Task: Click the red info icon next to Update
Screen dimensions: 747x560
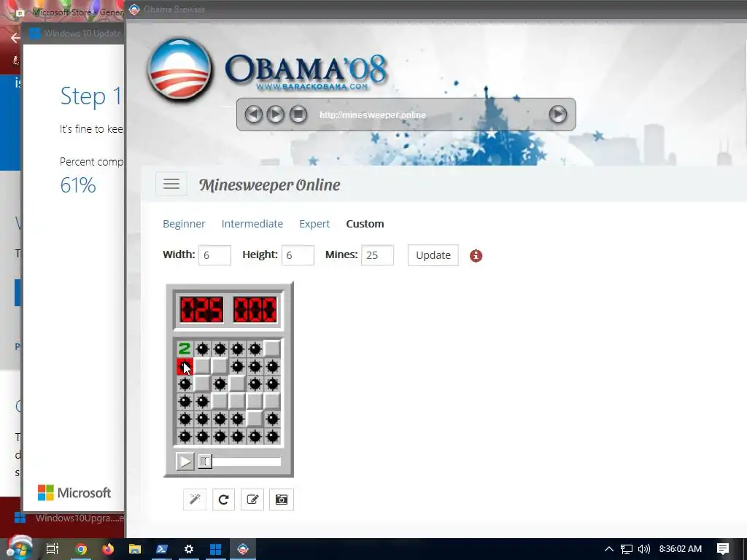Action: 476,256
